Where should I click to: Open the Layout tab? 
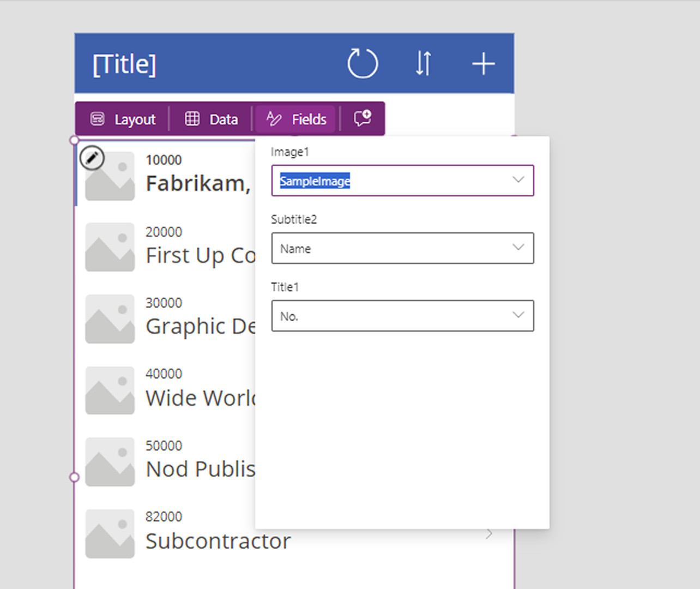(123, 119)
